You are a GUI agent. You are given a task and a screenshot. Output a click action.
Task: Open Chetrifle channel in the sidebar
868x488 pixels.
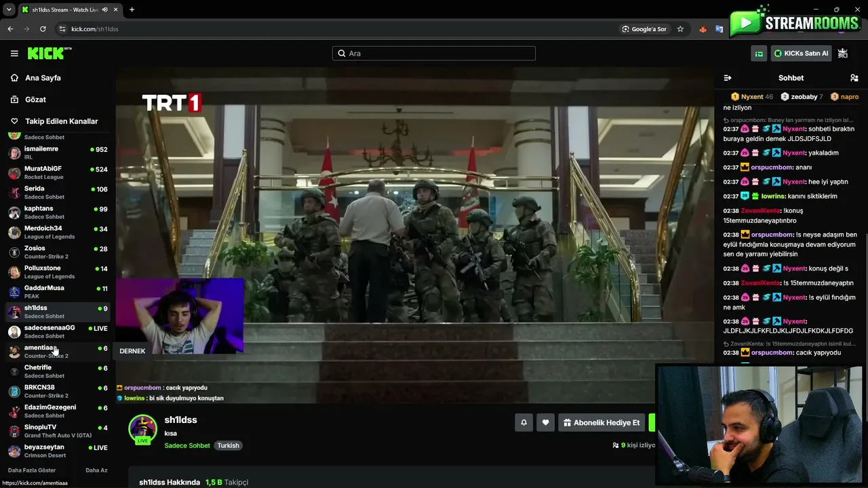pyautogui.click(x=58, y=371)
